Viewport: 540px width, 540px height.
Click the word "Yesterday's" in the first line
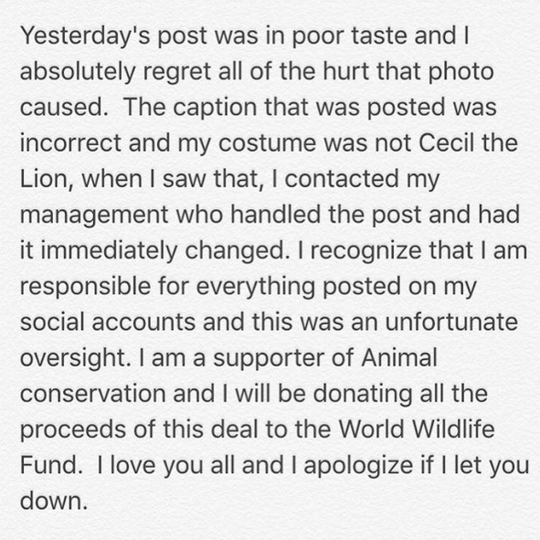[x=85, y=37]
